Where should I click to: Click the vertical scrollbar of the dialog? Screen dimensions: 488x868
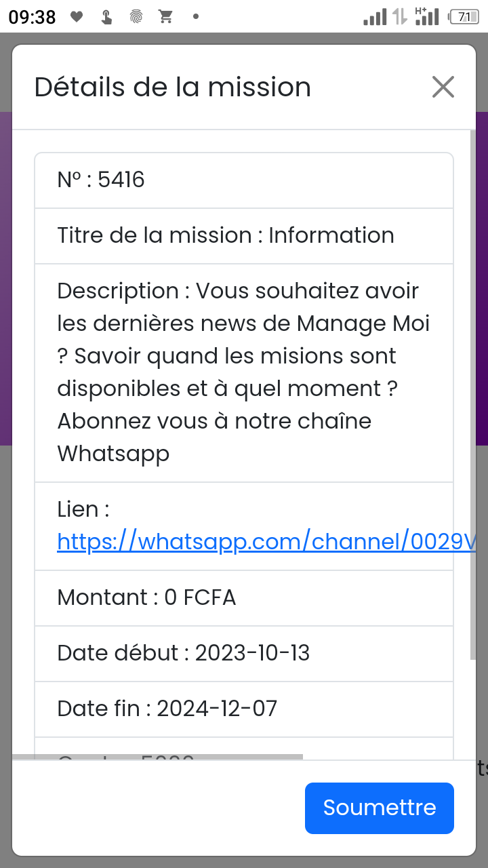pos(473,393)
